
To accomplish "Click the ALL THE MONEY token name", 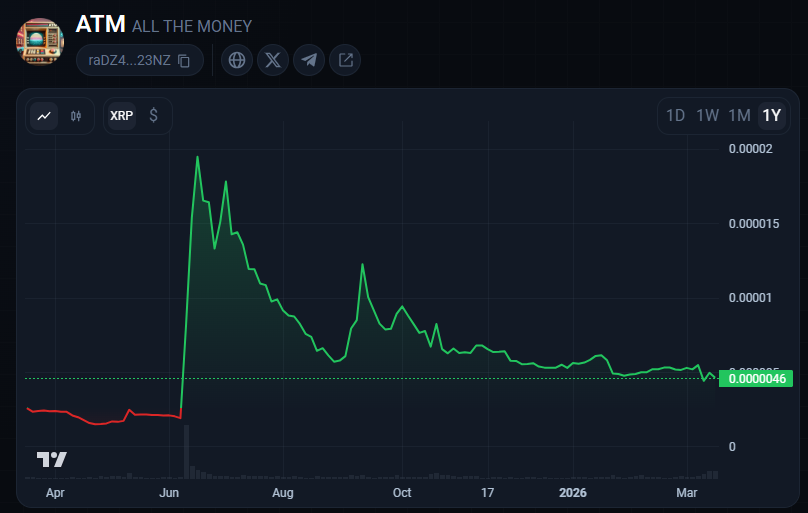I will tap(192, 26).
